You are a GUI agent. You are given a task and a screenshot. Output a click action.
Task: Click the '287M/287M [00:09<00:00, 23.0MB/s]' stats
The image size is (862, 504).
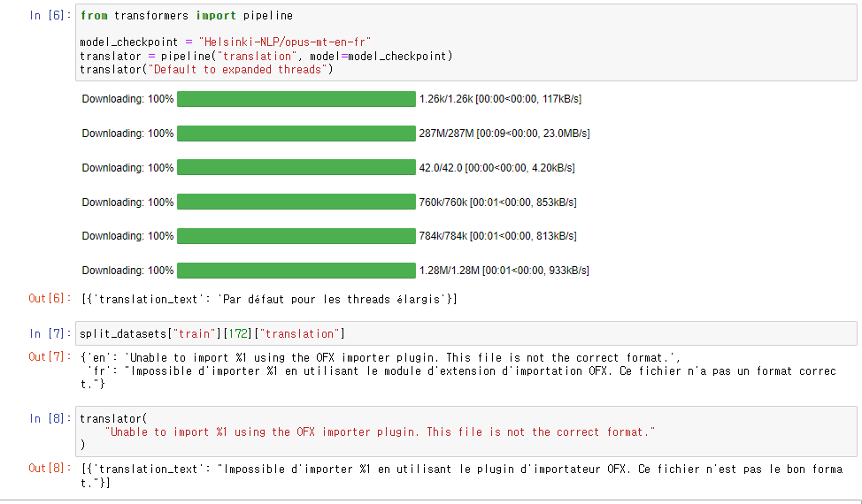click(x=504, y=134)
